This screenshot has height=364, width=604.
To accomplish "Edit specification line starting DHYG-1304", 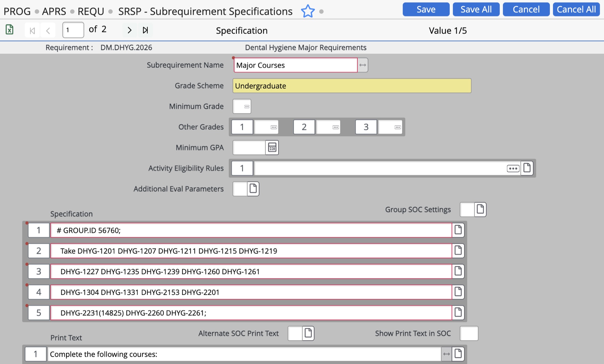I will click(251, 292).
